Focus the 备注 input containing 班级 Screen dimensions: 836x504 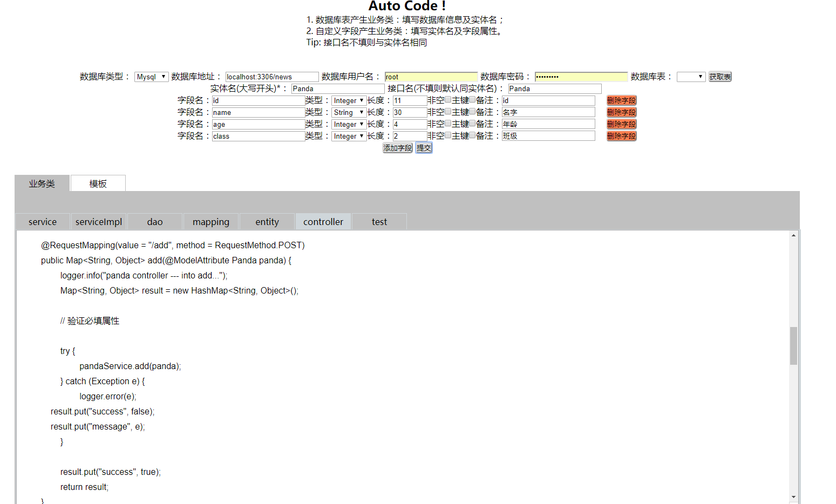548,136
